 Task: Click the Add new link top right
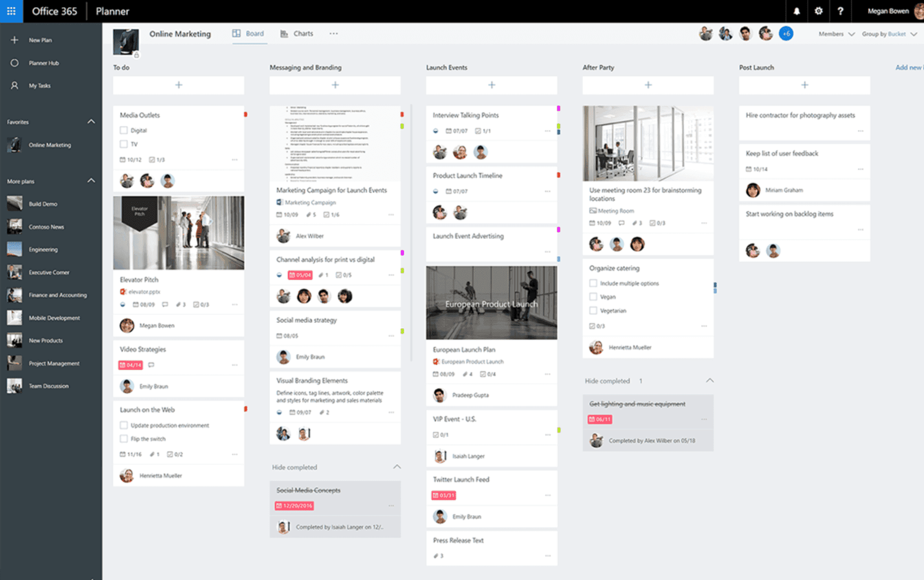point(908,67)
